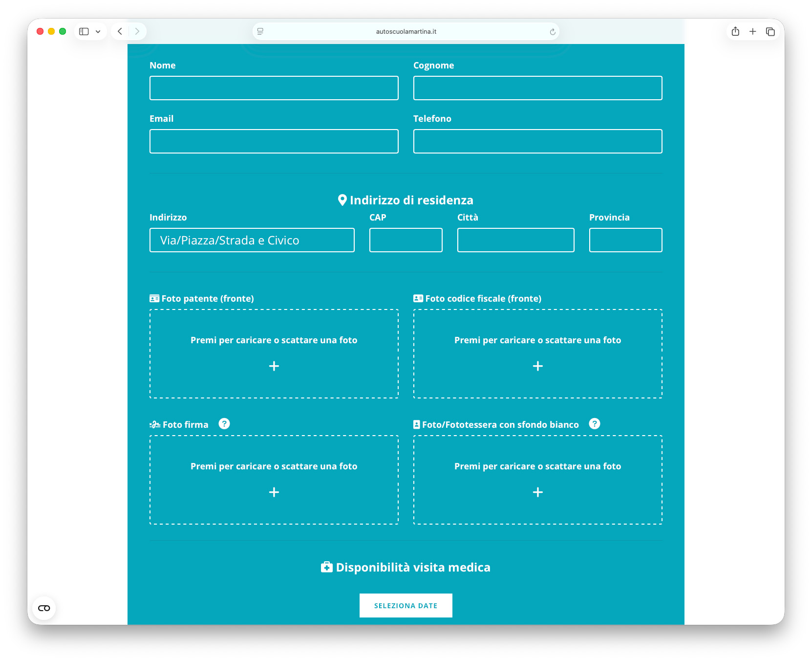Expand the sidebar dropdown chevron
The height and width of the screenshot is (661, 812).
pos(98,32)
